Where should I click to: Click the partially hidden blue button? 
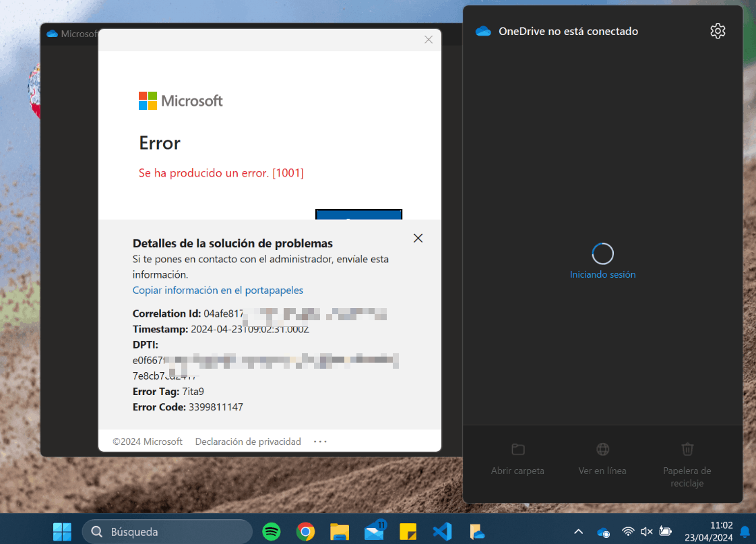tap(358, 214)
